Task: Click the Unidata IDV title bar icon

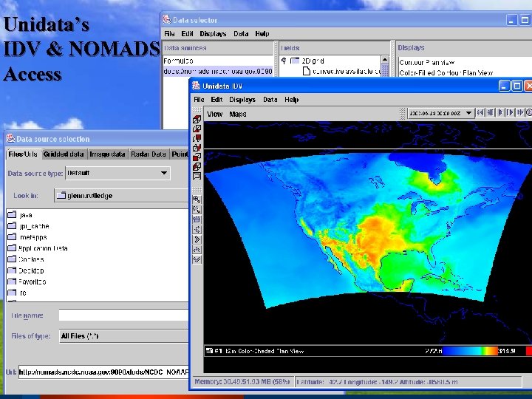Action: pyautogui.click(x=196, y=86)
